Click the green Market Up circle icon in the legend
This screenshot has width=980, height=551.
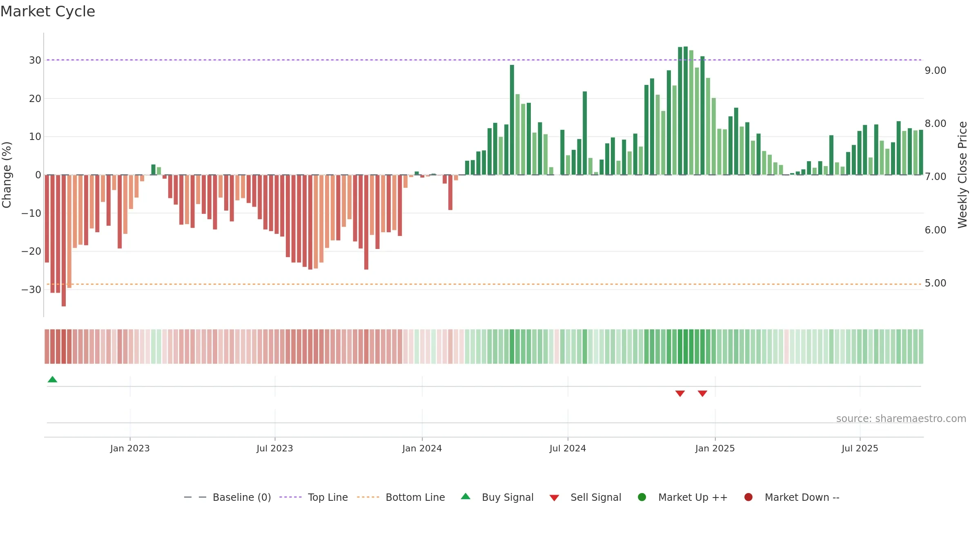click(x=642, y=497)
